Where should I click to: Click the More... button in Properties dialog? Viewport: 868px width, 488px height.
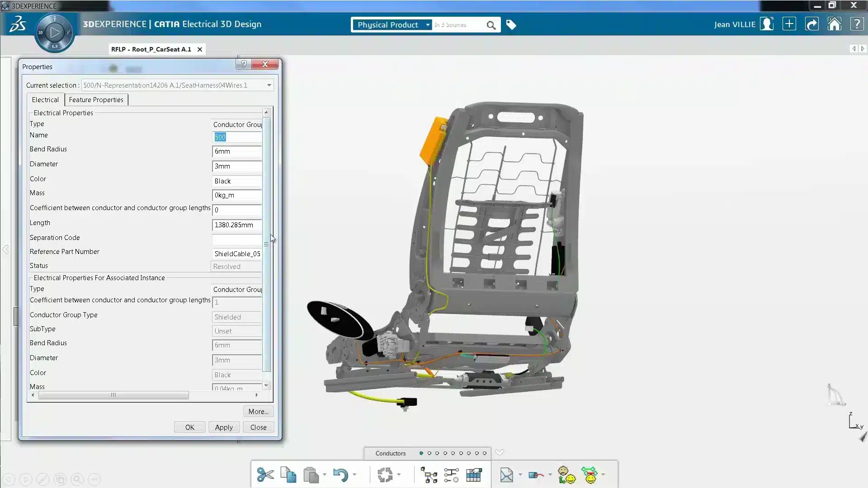pyautogui.click(x=258, y=411)
